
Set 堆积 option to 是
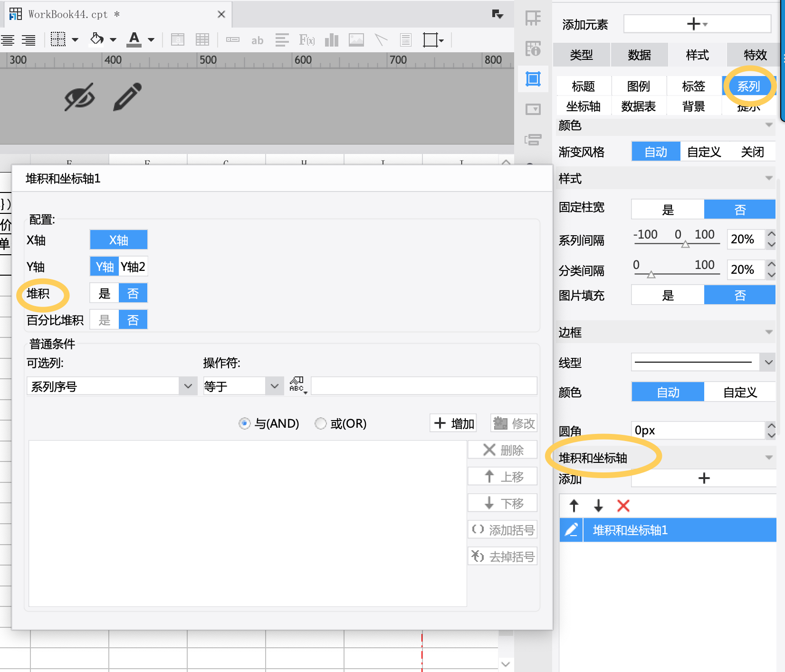click(105, 293)
